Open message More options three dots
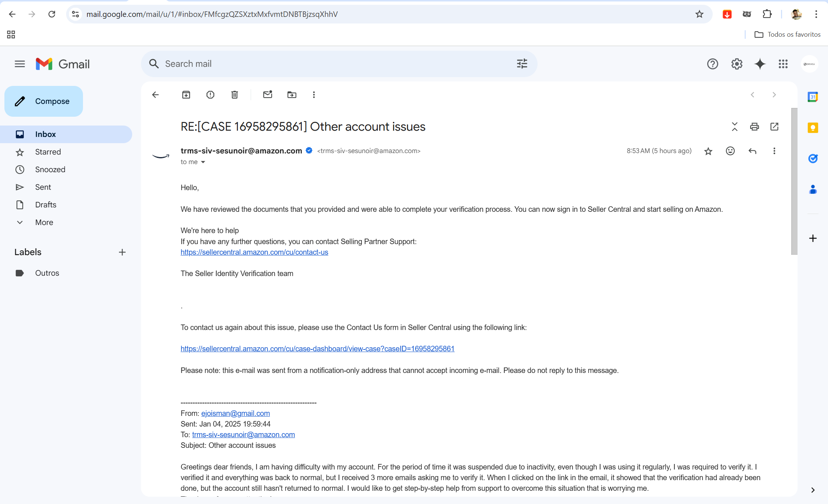Viewport: 828px width, 504px height. coord(774,151)
